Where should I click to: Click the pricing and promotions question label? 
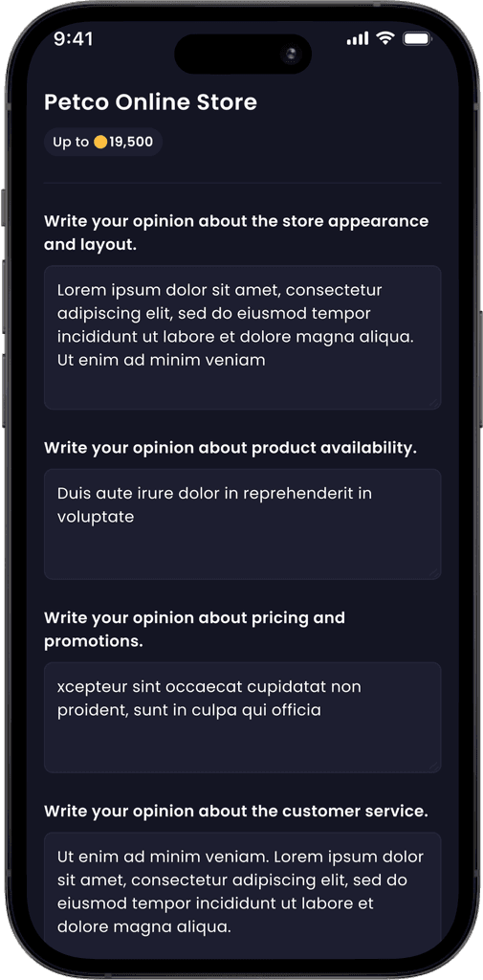[194, 630]
